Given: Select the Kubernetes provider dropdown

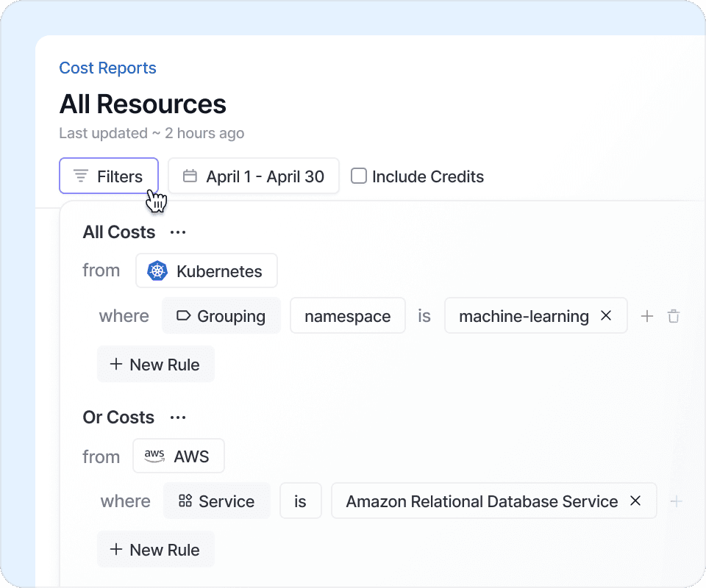Looking at the screenshot, I should (x=207, y=271).
